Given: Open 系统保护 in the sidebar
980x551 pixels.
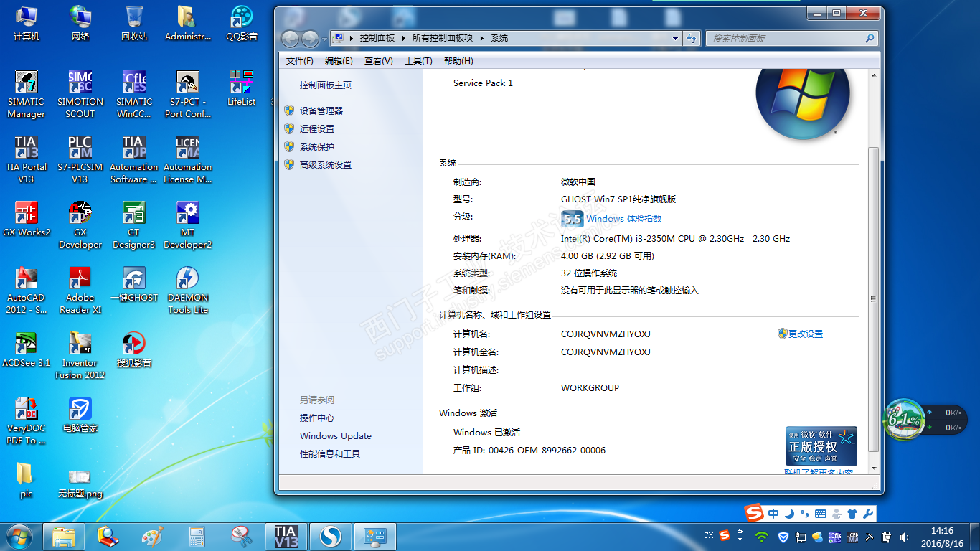Looking at the screenshot, I should [317, 146].
